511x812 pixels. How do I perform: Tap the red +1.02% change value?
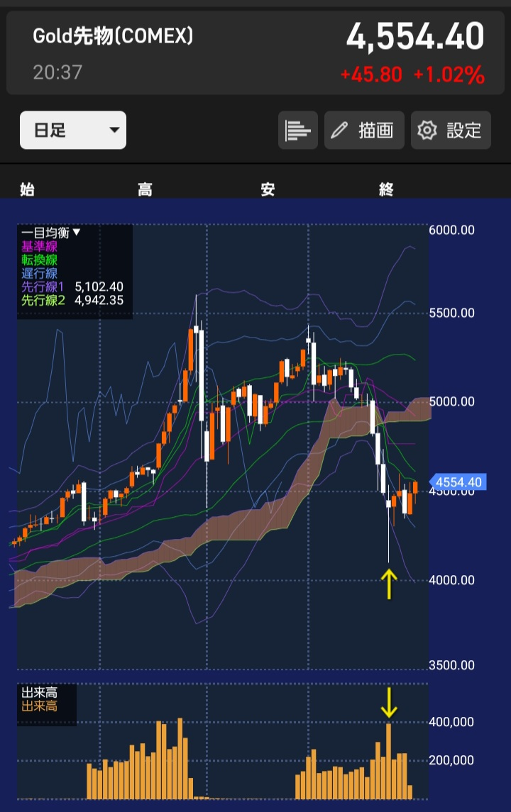coord(449,74)
